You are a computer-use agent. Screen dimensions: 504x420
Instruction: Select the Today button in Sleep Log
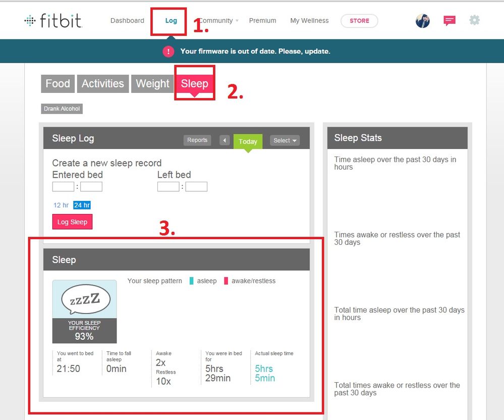pos(248,141)
